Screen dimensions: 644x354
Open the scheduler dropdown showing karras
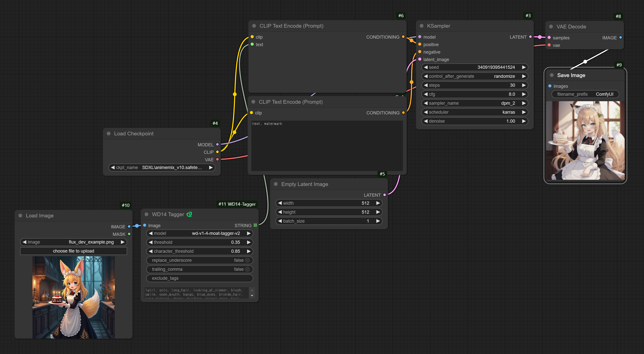474,112
